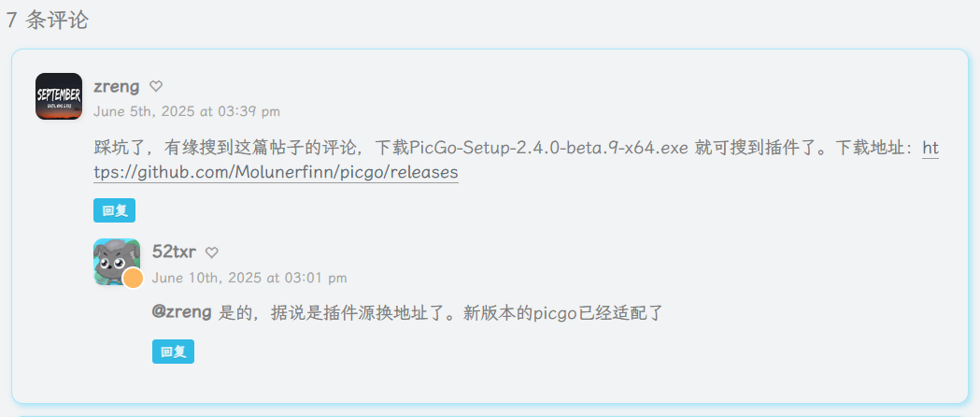The width and height of the screenshot is (980, 417).
Task: Click the June 10th, 2025 timestamp
Action: click(x=249, y=278)
